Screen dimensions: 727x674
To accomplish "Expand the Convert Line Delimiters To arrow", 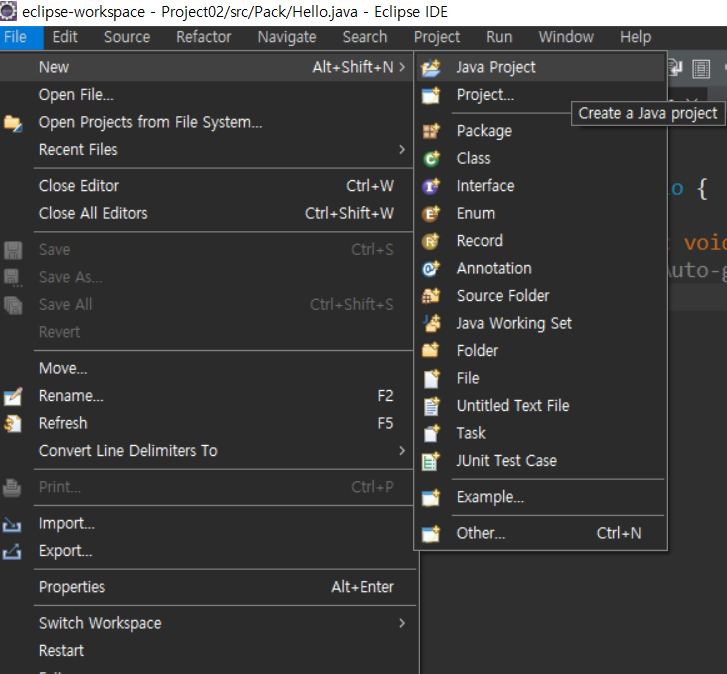I will click(402, 451).
